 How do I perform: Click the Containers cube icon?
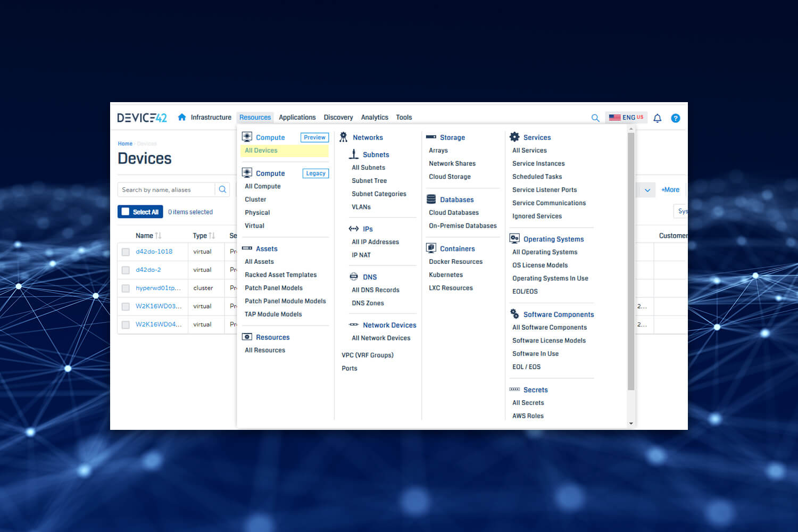(x=430, y=248)
